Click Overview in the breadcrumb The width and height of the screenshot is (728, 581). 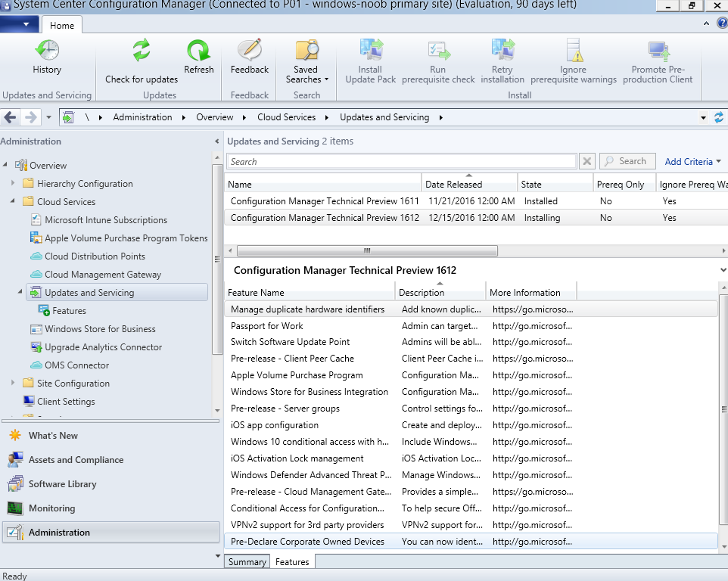(214, 117)
